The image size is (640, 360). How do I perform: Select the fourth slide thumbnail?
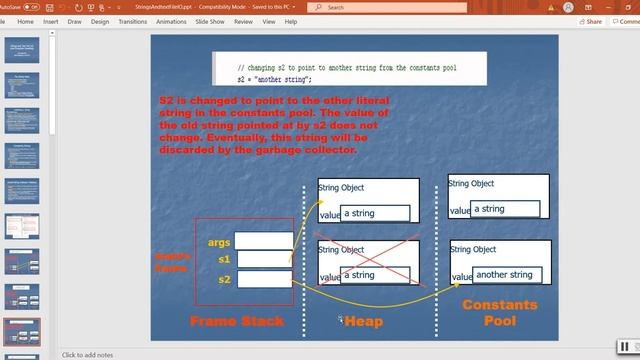pos(22,156)
